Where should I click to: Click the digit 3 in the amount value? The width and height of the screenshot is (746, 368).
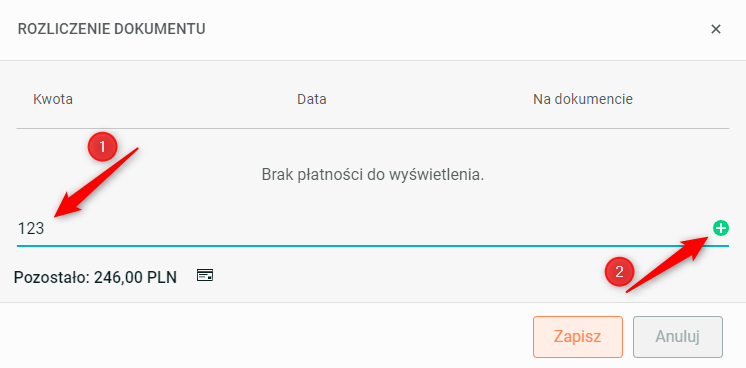point(40,229)
